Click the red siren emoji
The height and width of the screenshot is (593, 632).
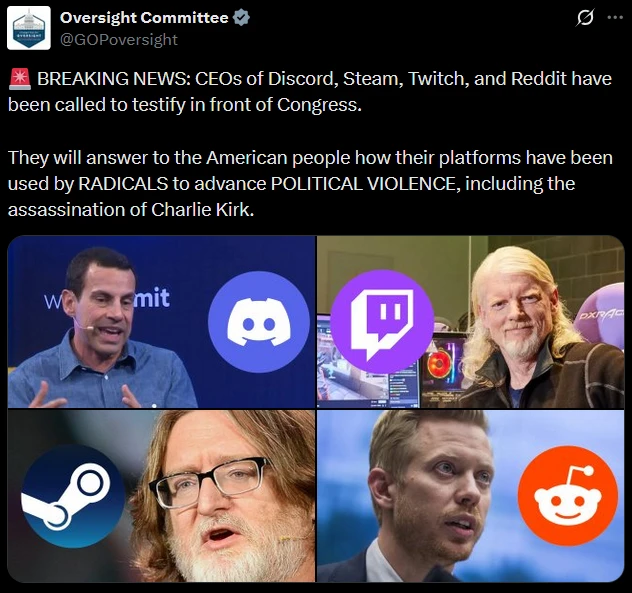20,79
